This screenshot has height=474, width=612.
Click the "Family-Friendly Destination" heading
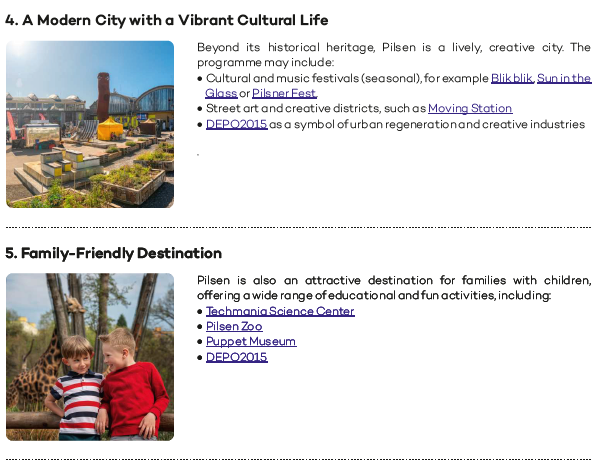pyautogui.click(x=113, y=253)
